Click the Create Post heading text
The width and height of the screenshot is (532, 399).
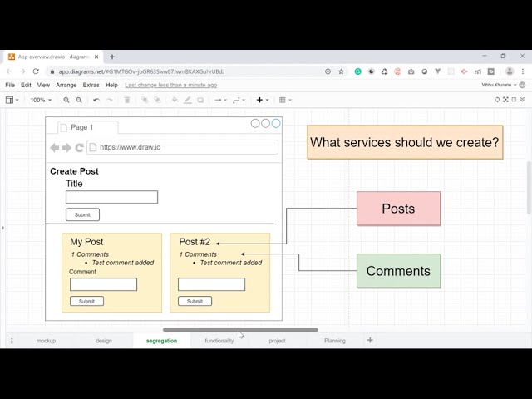pos(74,171)
